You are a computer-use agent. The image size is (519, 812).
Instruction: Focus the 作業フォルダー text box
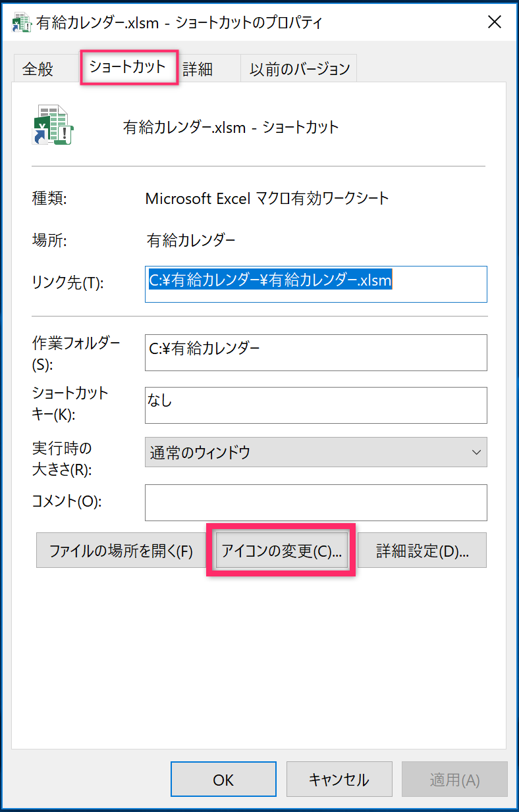(x=315, y=352)
